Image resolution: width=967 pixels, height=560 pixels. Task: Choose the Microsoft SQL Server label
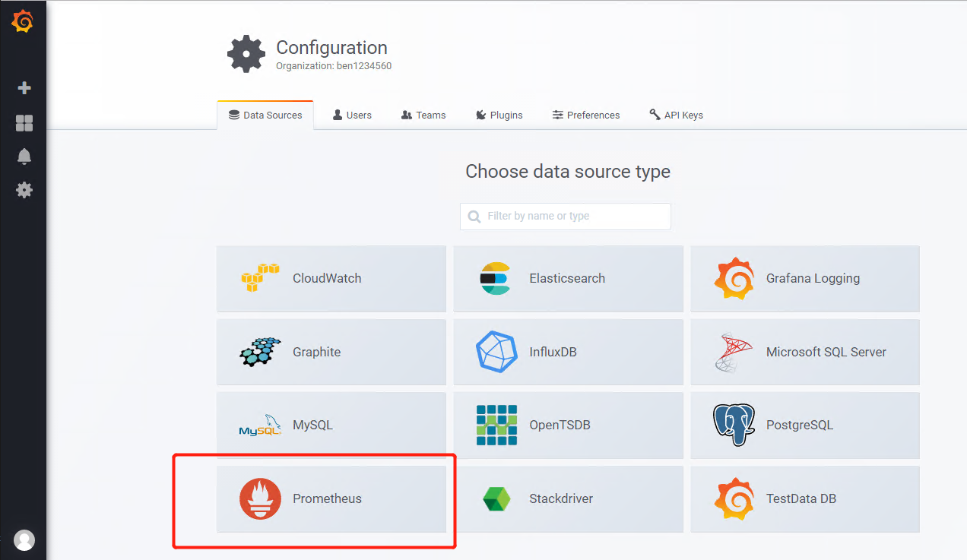click(x=826, y=352)
